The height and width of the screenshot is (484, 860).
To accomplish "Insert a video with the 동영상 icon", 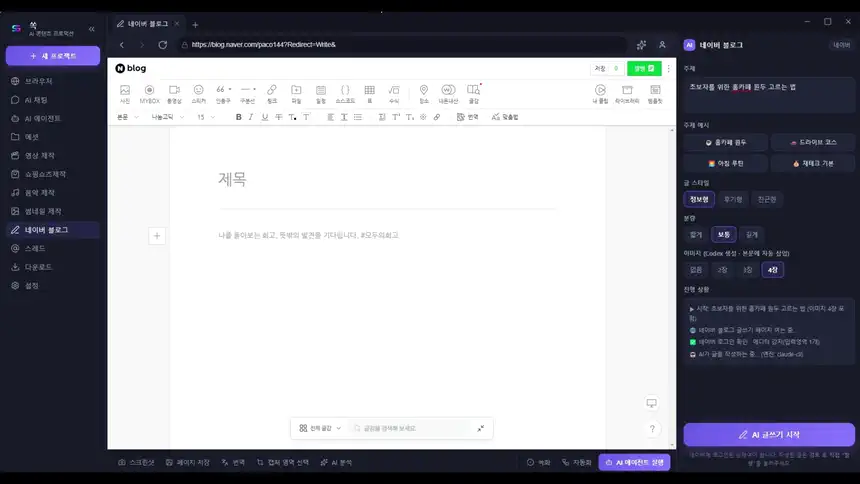I will 174,93.
